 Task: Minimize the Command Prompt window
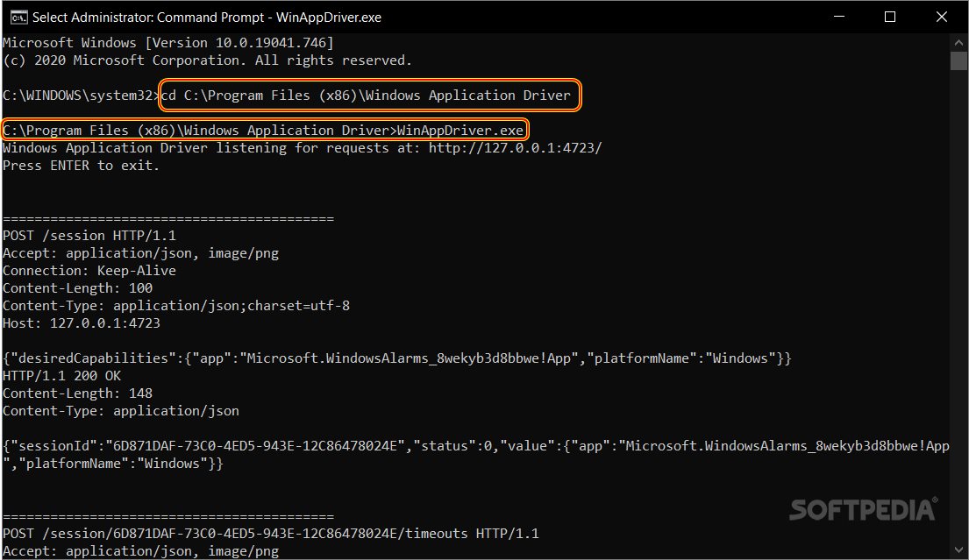838,17
